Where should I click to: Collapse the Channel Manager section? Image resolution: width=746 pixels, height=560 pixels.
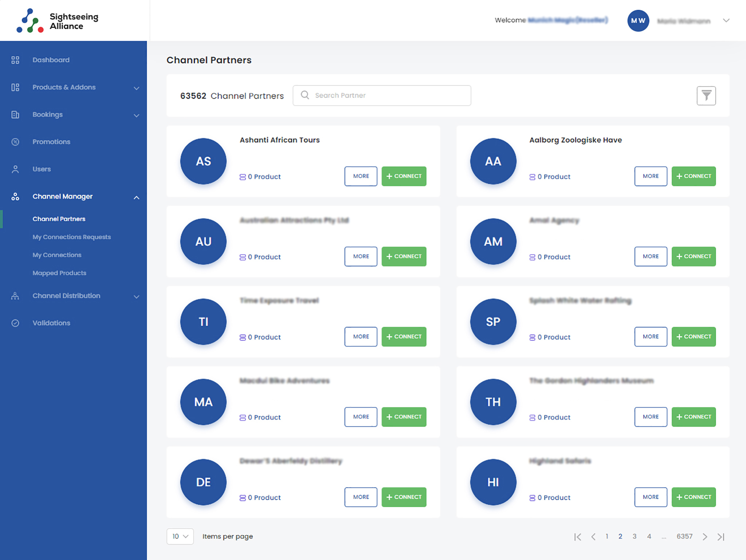pyautogui.click(x=137, y=197)
